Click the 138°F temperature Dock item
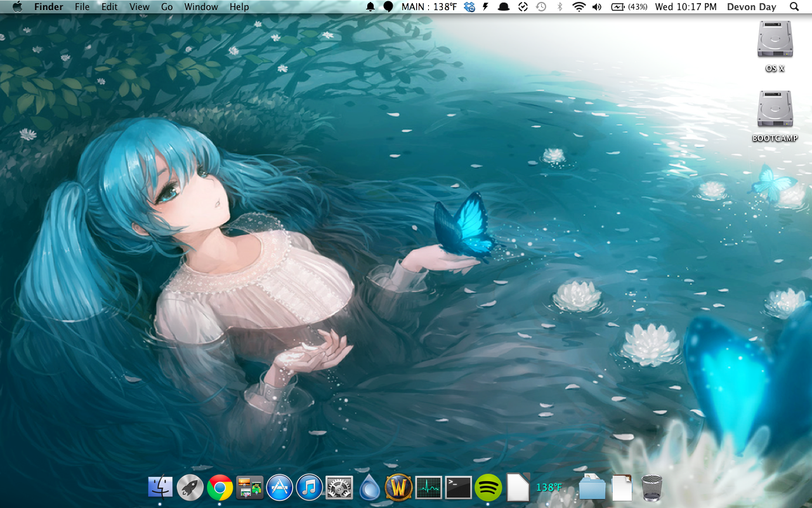This screenshot has width=812, height=508. pos(549,488)
